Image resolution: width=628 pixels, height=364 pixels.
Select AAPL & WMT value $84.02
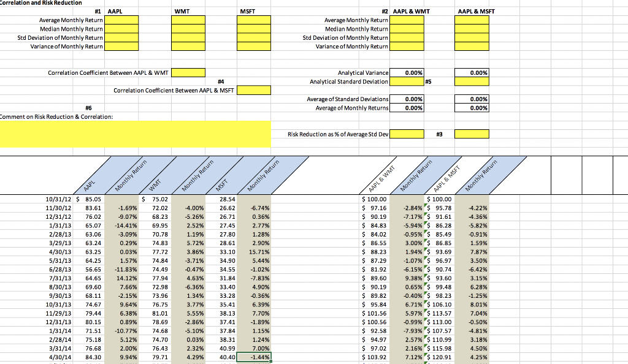pos(374,235)
